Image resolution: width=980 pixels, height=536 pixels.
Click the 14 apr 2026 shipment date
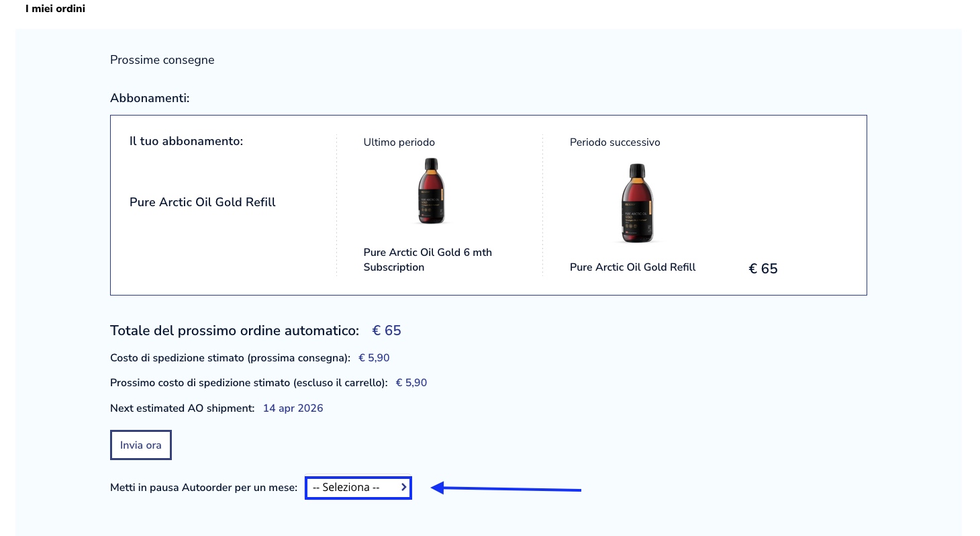(x=293, y=408)
